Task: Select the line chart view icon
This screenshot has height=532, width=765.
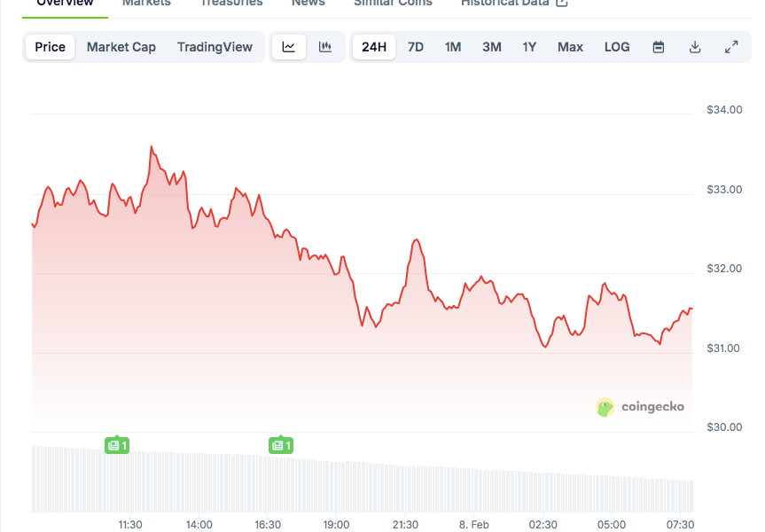Action: [x=289, y=46]
